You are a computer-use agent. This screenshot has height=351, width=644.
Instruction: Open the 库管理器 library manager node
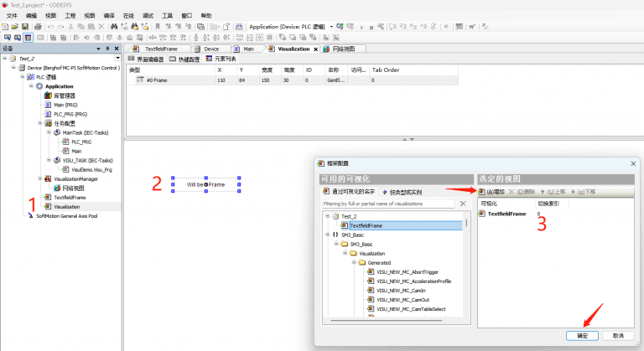click(x=64, y=95)
